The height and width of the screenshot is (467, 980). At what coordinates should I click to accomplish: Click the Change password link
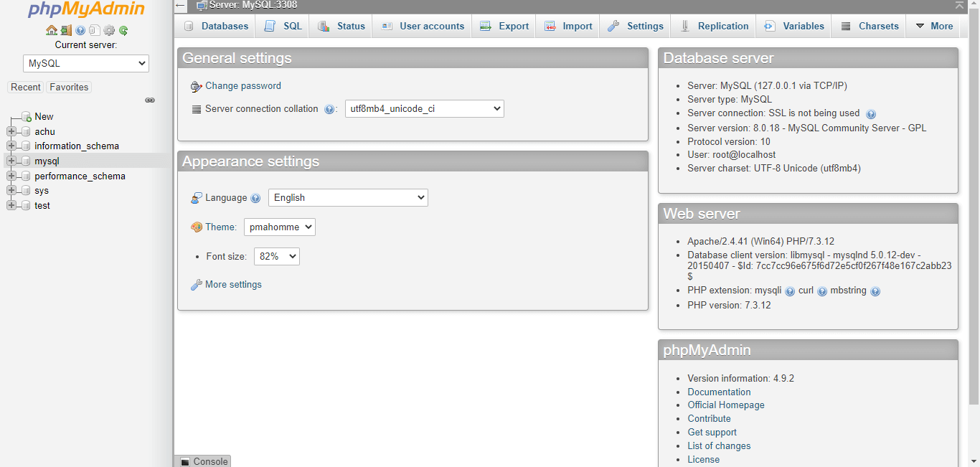tap(242, 86)
